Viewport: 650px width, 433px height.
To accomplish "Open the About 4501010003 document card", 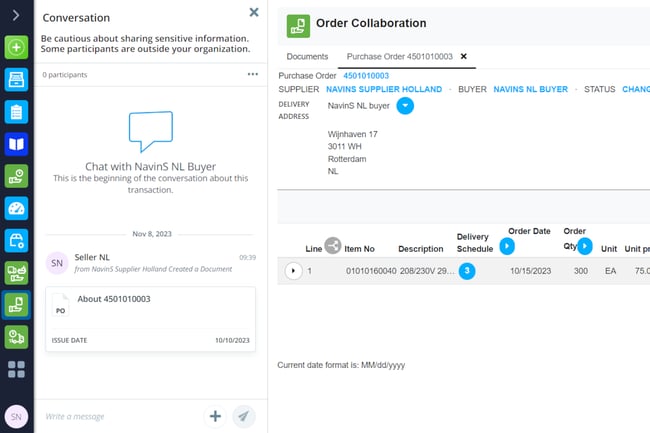I will 150,317.
